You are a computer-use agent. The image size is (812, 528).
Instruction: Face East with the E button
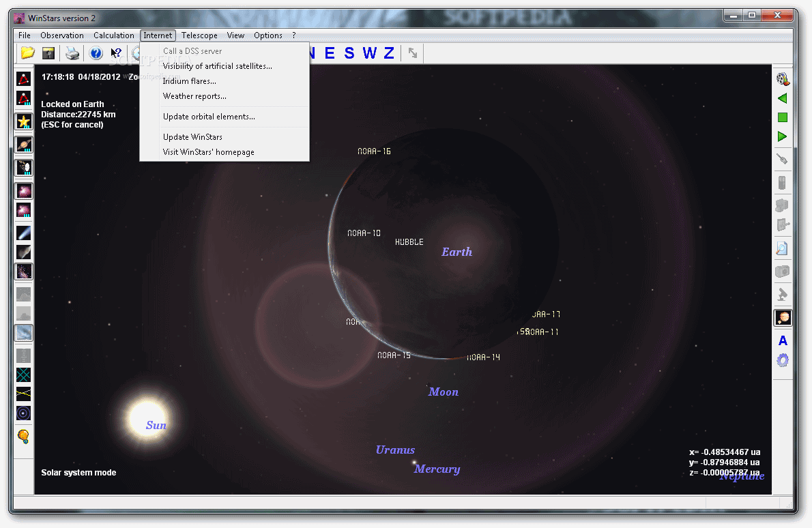[330, 53]
